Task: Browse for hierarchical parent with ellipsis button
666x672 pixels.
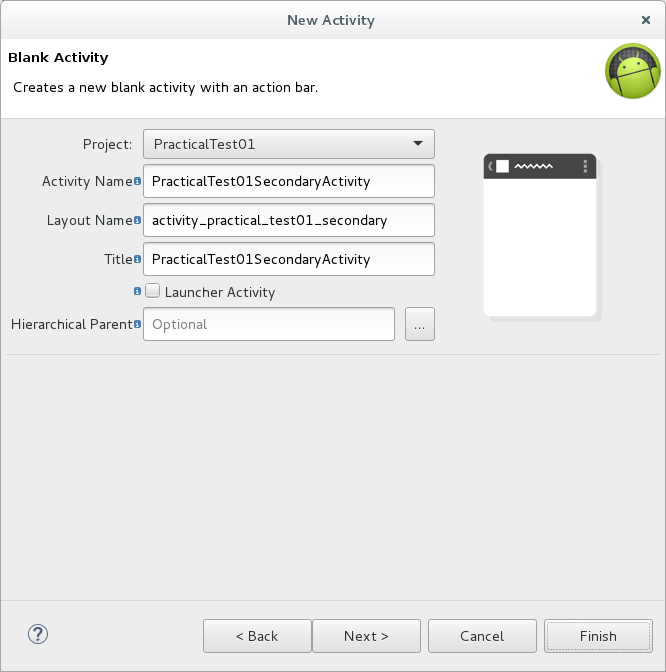Action: (420, 324)
